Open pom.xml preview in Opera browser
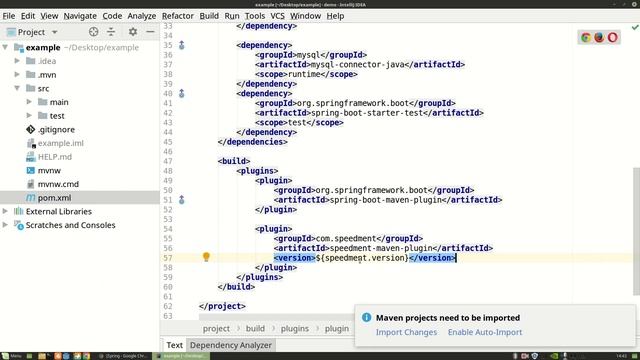 click(x=613, y=38)
